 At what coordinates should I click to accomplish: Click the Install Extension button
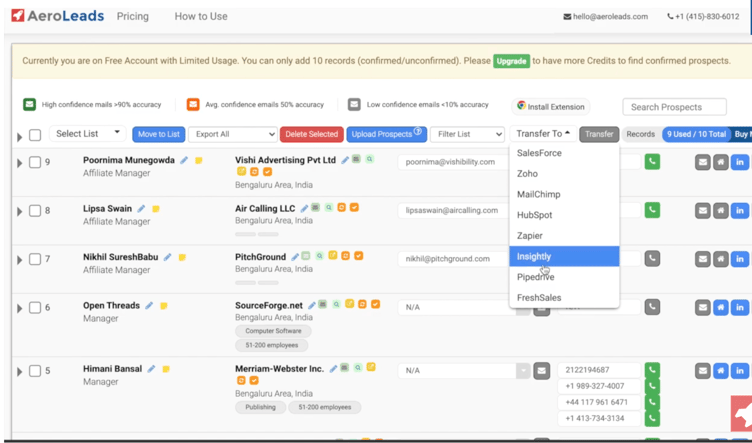point(551,107)
